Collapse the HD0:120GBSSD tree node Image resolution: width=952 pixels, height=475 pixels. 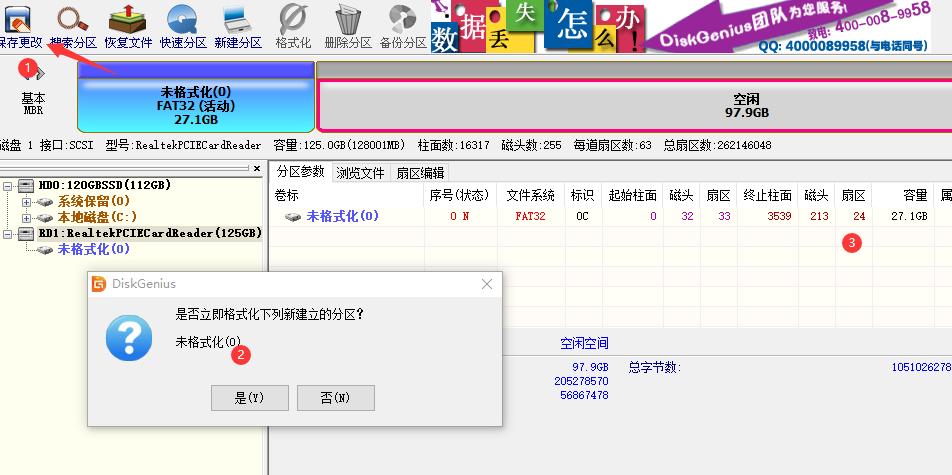tap(7, 185)
